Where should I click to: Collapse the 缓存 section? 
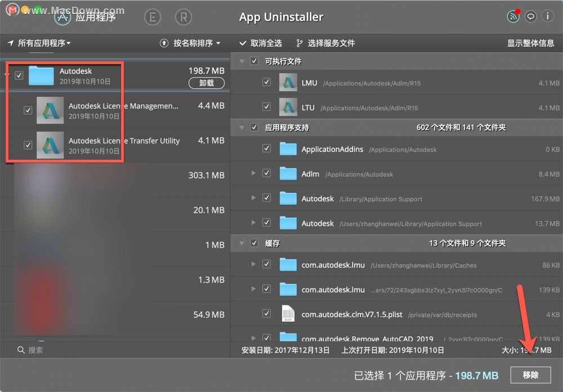(x=242, y=244)
